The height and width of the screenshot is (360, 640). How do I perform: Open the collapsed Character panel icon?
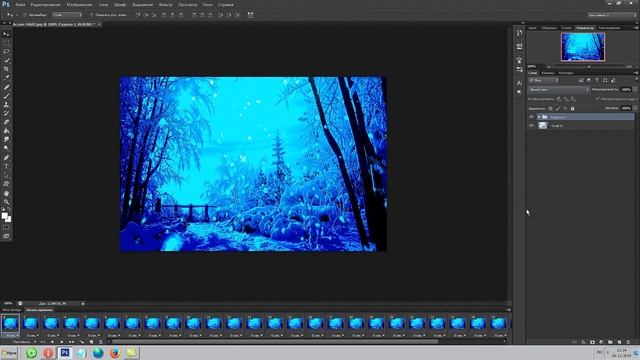[519, 83]
